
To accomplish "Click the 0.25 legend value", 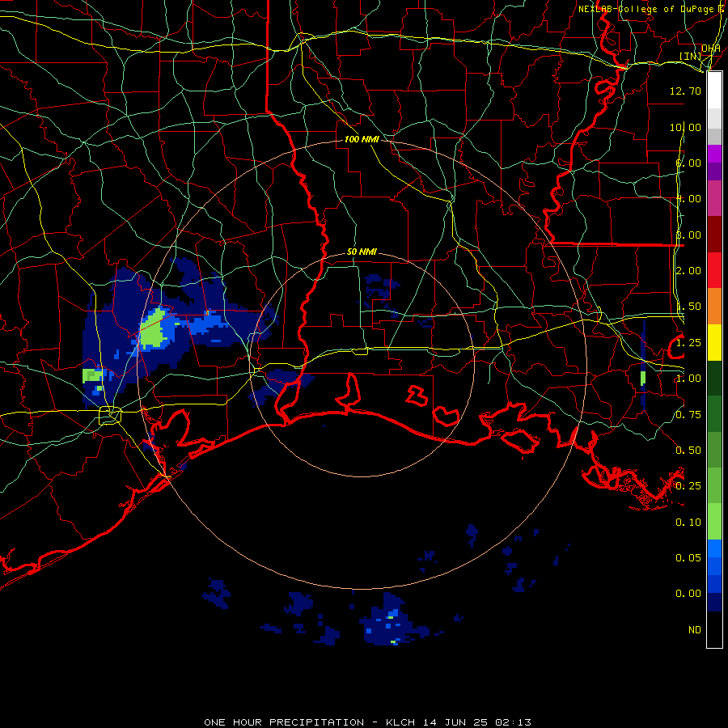I will point(688,486).
